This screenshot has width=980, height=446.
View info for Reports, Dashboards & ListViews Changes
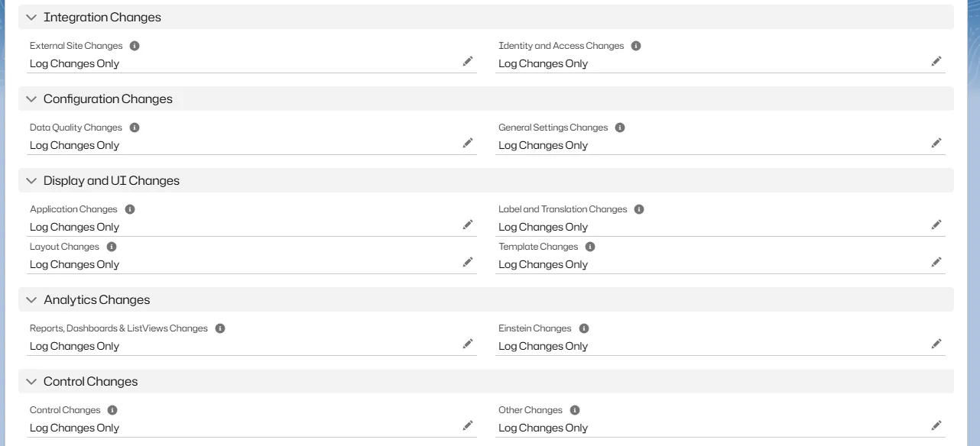(220, 328)
